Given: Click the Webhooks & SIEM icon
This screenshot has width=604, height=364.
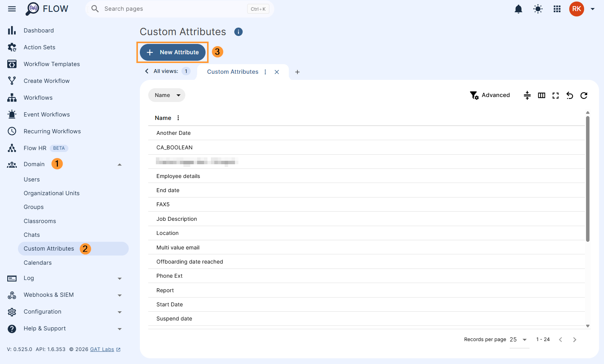Looking at the screenshot, I should (12, 295).
